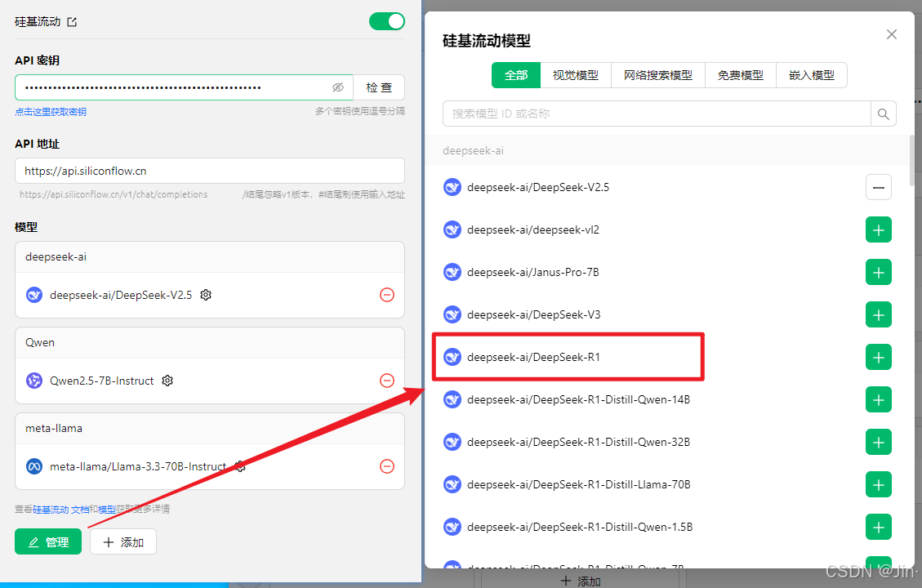
Task: Add the DeepSeek-R1-Distill-Qwen-1.5B model
Action: (879, 528)
